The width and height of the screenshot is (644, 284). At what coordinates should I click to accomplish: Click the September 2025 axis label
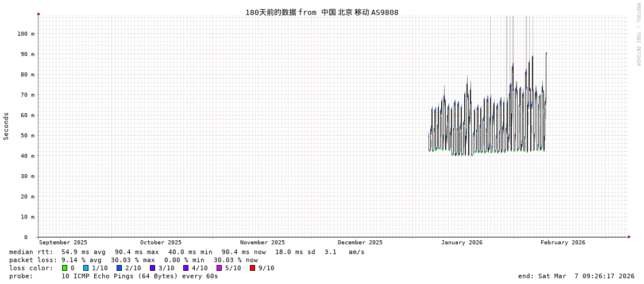point(63,243)
